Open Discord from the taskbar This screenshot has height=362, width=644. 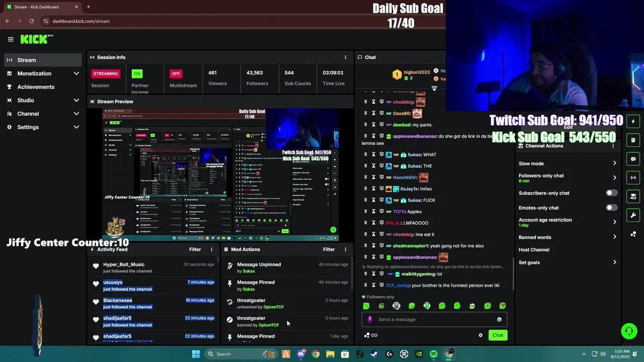(301, 354)
